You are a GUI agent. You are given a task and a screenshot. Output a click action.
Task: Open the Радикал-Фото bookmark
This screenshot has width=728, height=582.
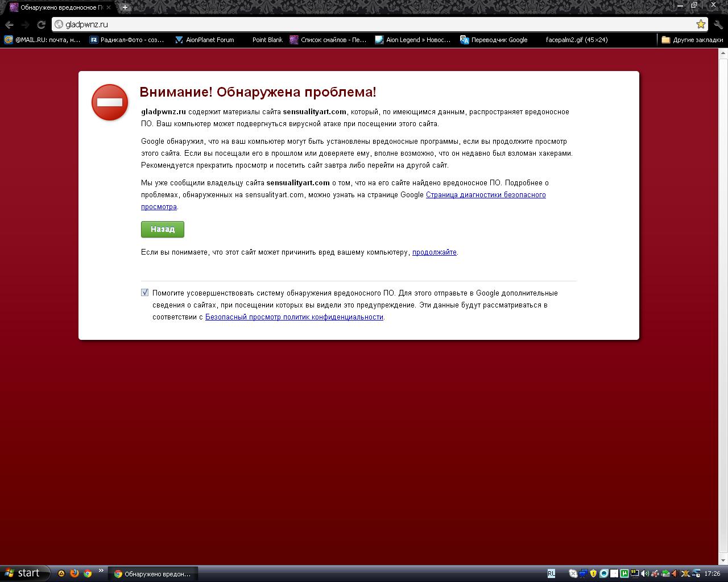pyautogui.click(x=127, y=40)
